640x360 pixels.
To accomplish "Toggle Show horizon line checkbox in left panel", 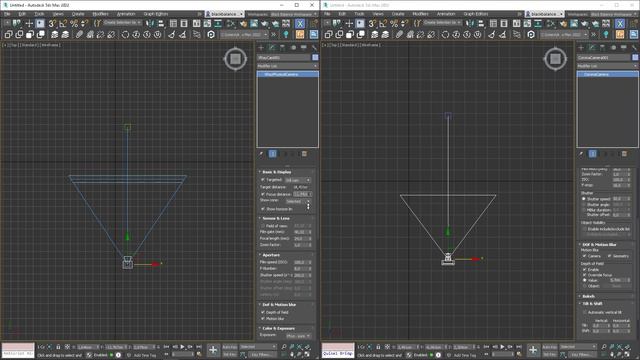I will tap(263, 209).
